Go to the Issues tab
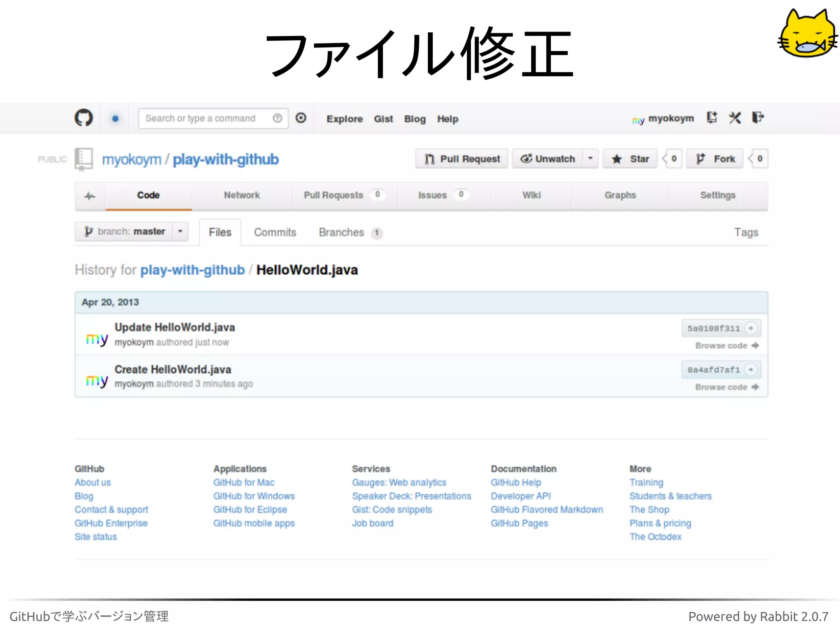The width and height of the screenshot is (840, 630). coord(443,195)
